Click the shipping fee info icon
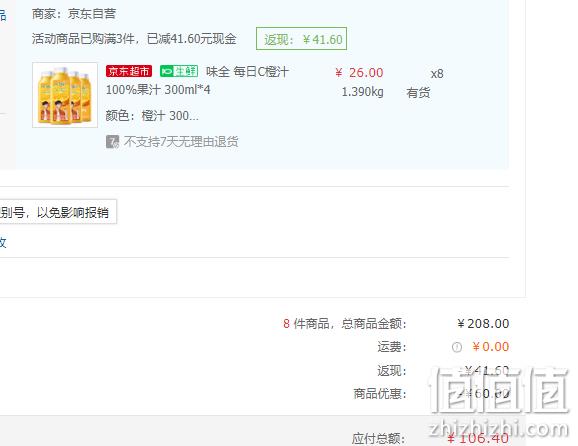Screen dimensions: 578x446 [456, 347]
